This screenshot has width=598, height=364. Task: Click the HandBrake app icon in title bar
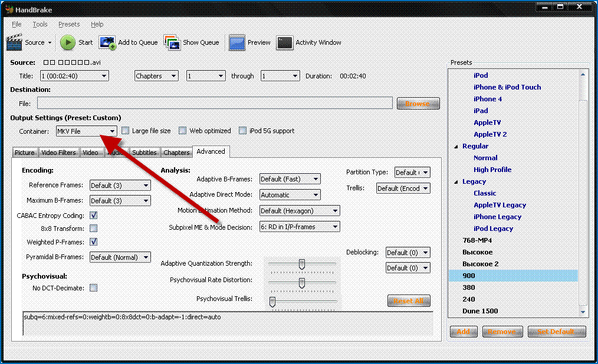[x=9, y=9]
